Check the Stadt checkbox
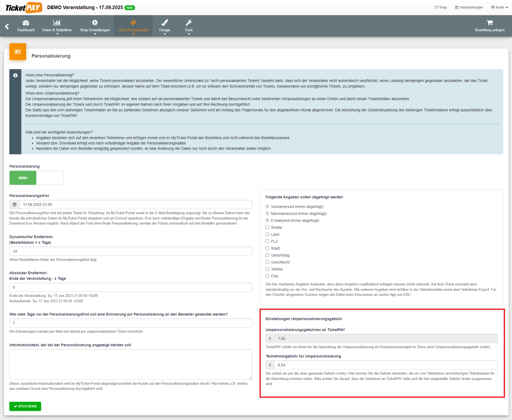The height and width of the screenshot is (420, 512). pyautogui.click(x=267, y=248)
